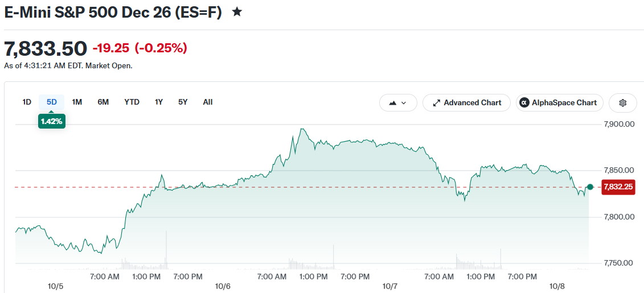The image size is (644, 293).
Task: Open chart settings gear icon
Action: click(x=622, y=102)
